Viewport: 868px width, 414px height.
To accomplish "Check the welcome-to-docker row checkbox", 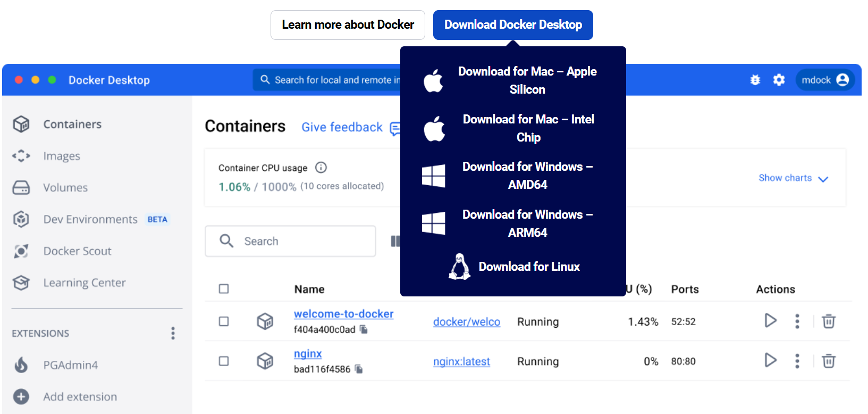I will [224, 321].
